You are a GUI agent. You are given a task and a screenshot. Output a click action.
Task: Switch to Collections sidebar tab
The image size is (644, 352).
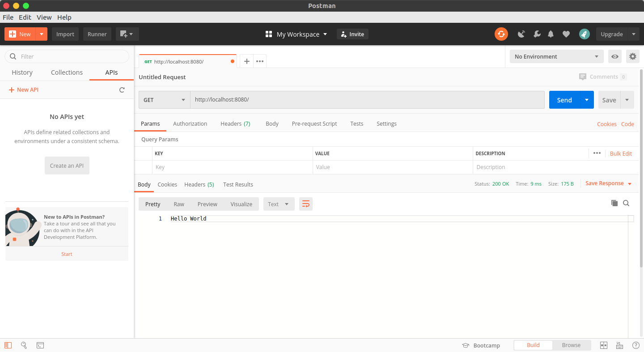click(x=67, y=72)
